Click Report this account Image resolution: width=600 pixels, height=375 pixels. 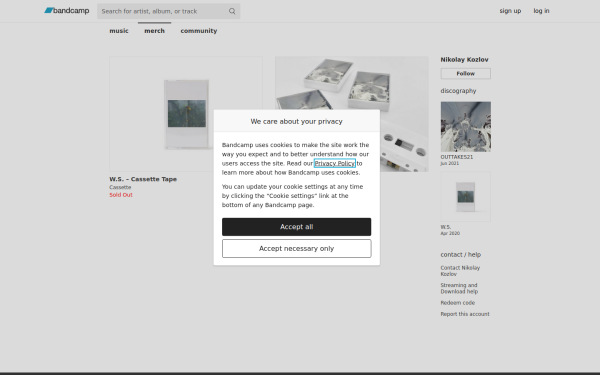click(x=465, y=314)
